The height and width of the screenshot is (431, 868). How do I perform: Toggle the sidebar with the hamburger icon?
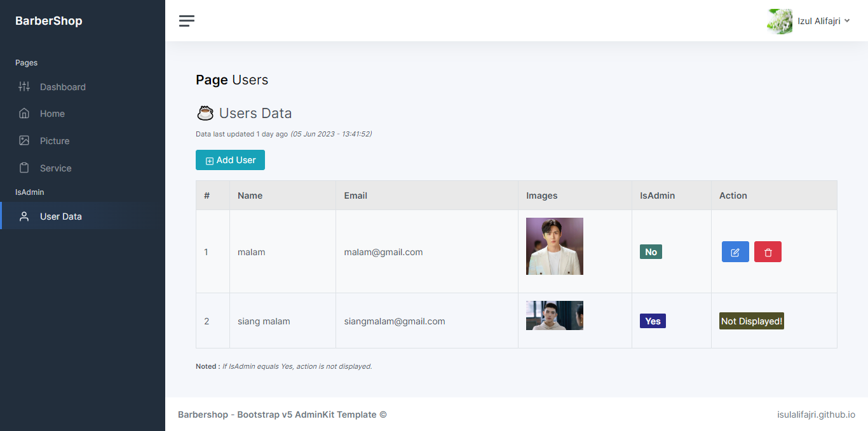pyautogui.click(x=187, y=21)
